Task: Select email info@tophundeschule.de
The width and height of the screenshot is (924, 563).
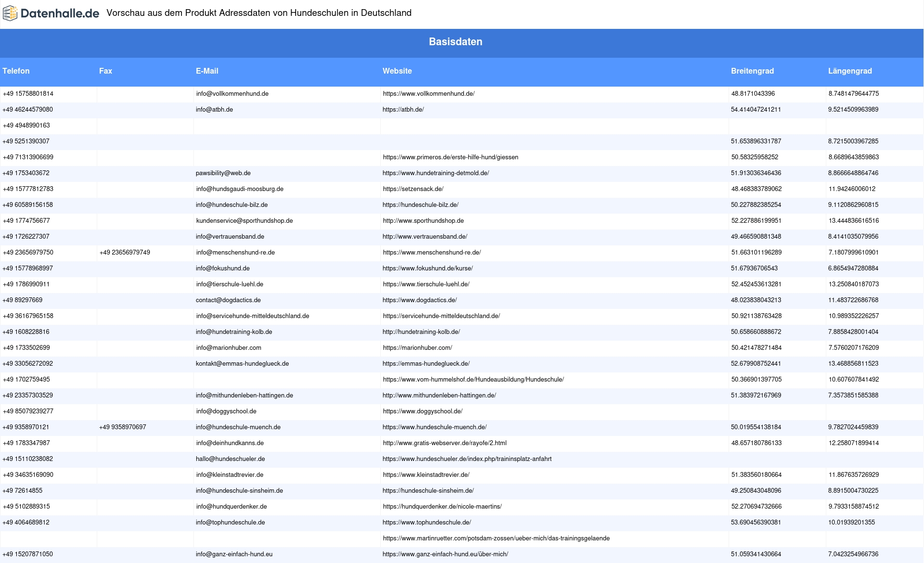Action: pyautogui.click(x=231, y=523)
